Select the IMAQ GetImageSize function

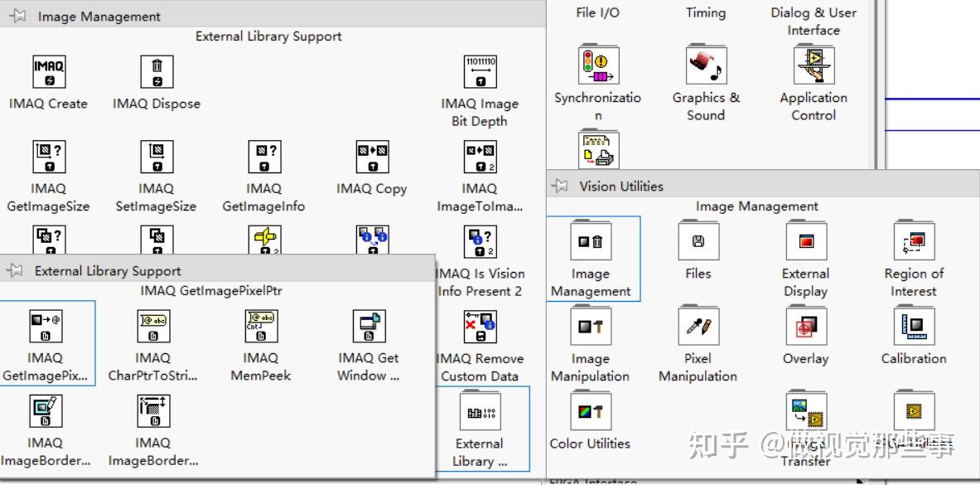coord(48,156)
